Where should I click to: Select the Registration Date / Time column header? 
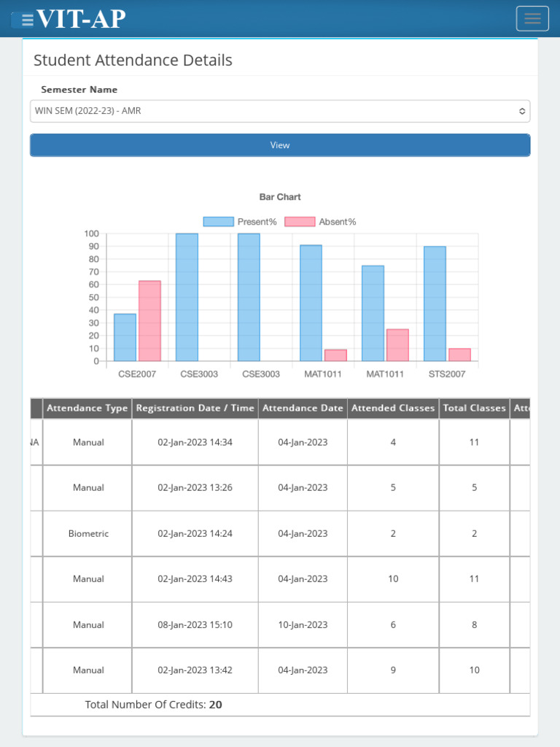(195, 409)
